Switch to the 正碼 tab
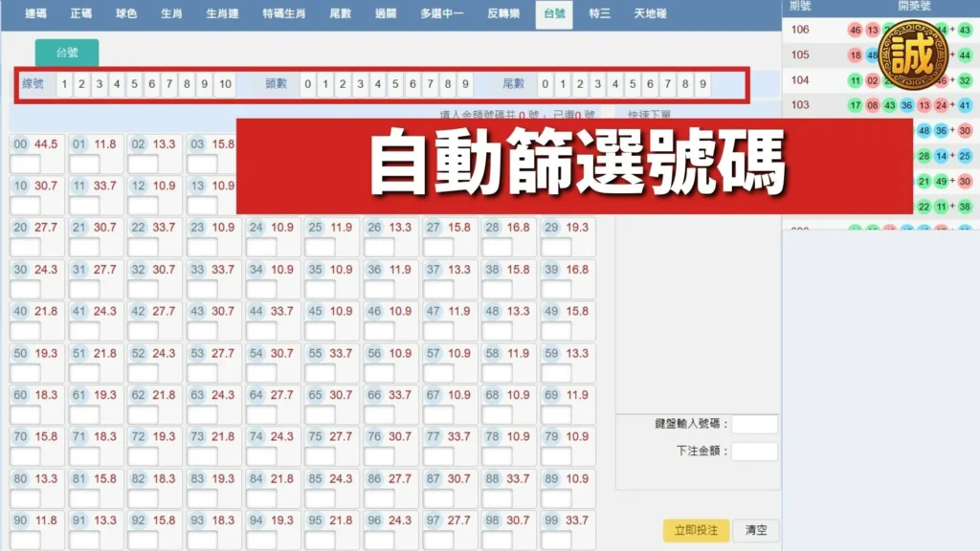Image resolution: width=980 pixels, height=551 pixels. tap(81, 13)
